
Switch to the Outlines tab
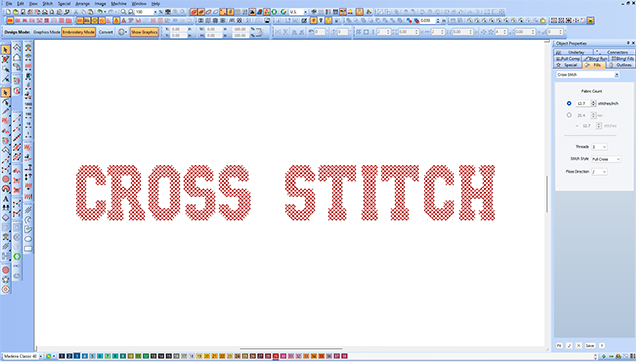(621, 65)
